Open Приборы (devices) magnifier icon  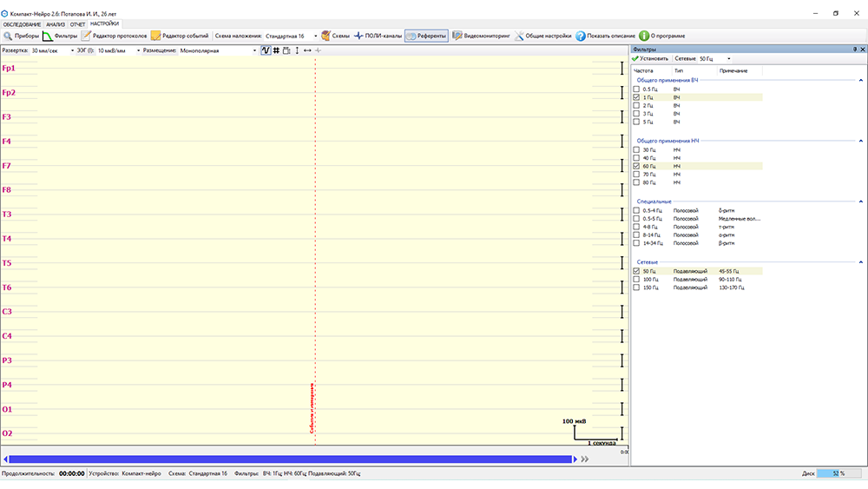click(8, 36)
